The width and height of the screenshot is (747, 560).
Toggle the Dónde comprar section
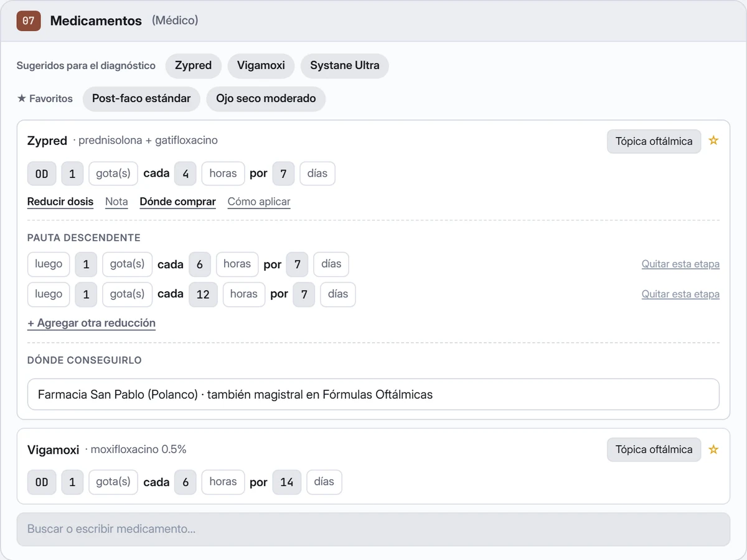click(x=178, y=202)
